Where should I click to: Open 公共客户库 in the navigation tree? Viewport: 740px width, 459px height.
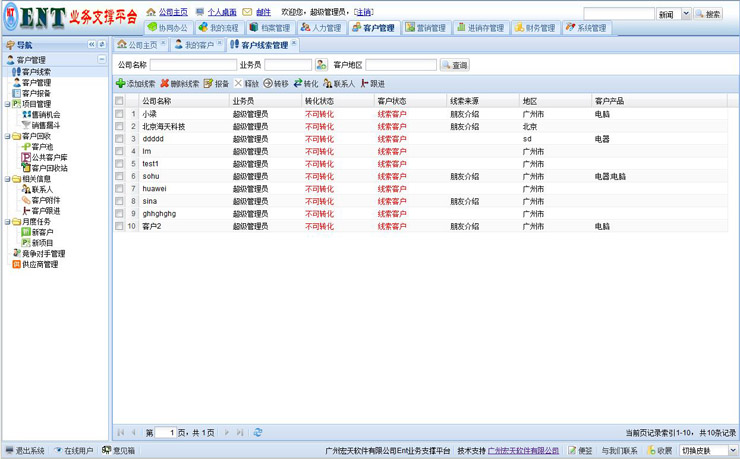[x=49, y=158]
